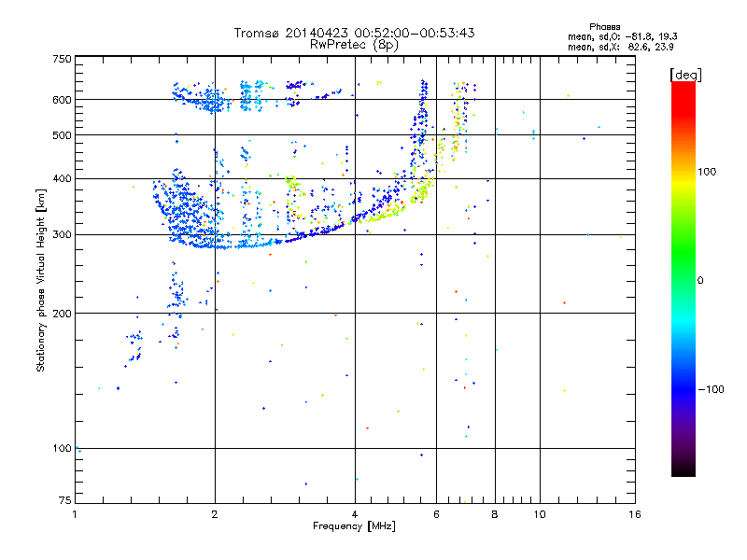
Task: Pick the black bottom of the colorbar
Action: click(683, 469)
